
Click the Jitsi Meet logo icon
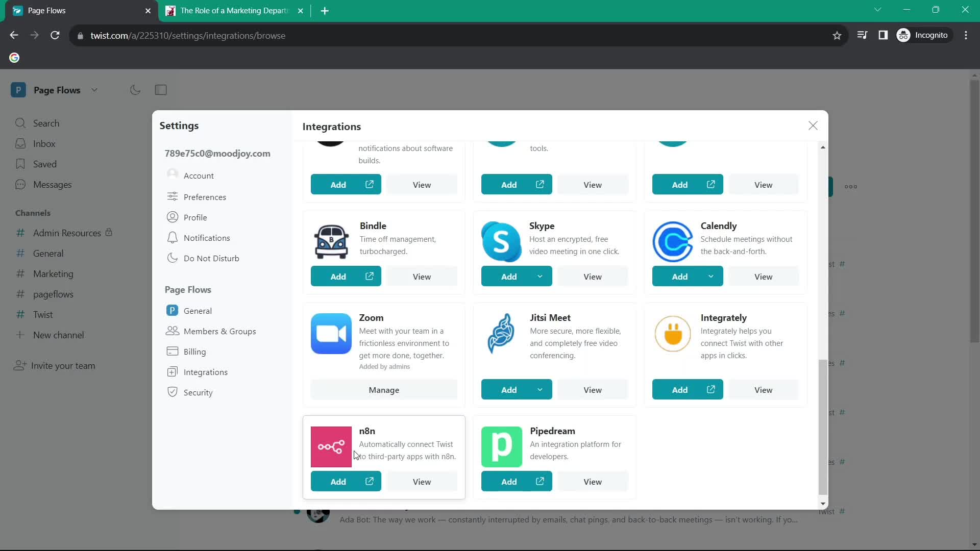(x=501, y=334)
